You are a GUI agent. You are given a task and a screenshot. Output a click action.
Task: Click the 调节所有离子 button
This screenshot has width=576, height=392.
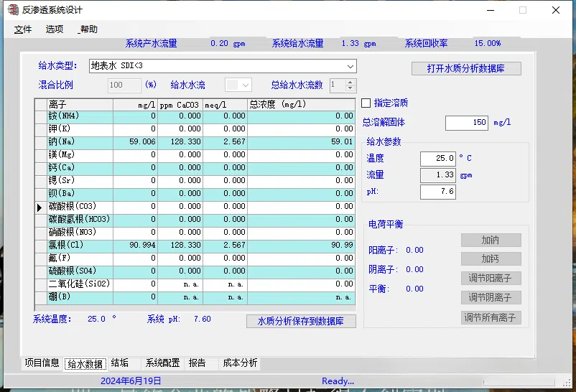click(x=491, y=317)
